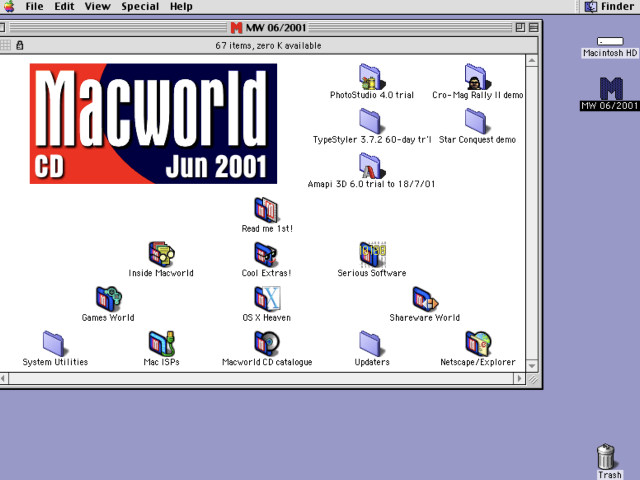Click the vertical scrollbar down arrow

[x=531, y=366]
